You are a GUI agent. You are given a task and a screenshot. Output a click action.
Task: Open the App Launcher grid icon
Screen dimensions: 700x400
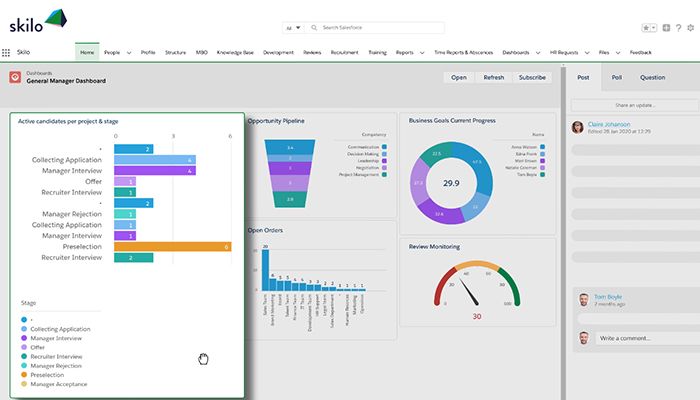[7, 52]
